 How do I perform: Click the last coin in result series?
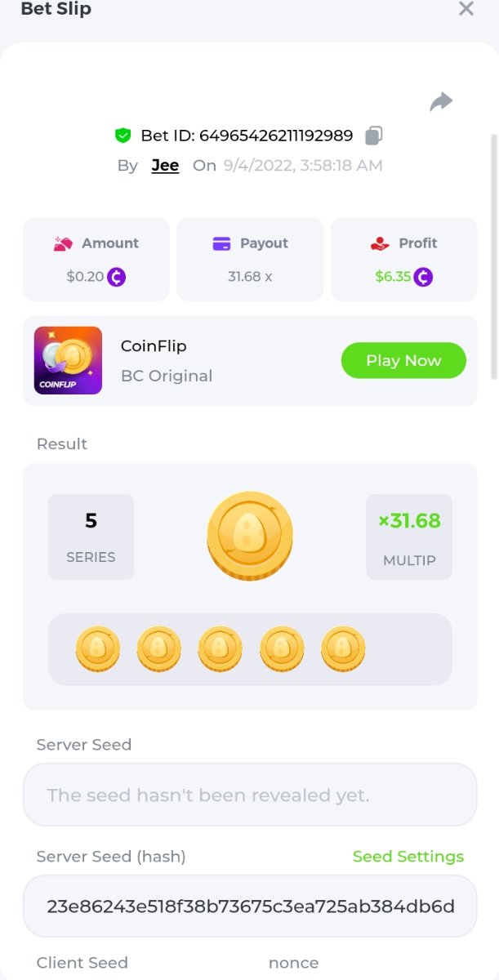click(343, 649)
